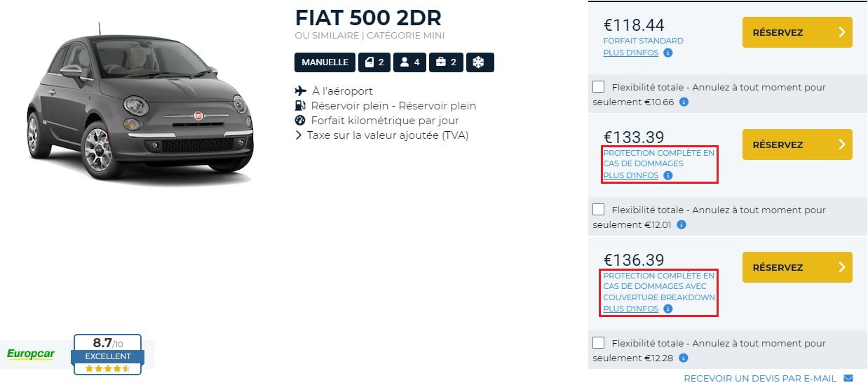This screenshot has height=390, width=868.
Task: Click the airplane airport pickup icon
Action: click(x=301, y=90)
